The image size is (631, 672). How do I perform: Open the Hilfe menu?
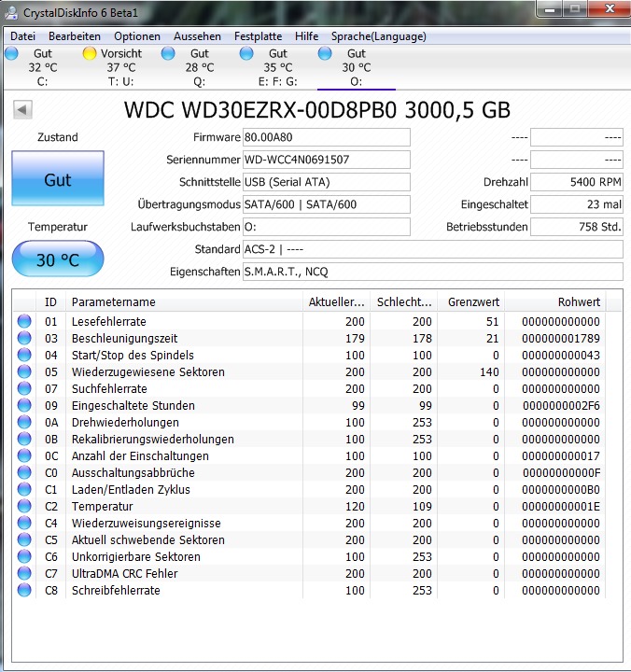tap(306, 36)
